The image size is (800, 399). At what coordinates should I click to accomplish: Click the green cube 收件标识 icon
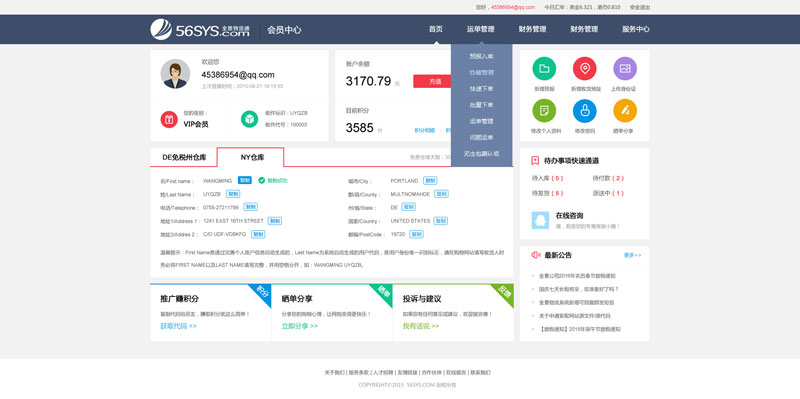[249, 119]
